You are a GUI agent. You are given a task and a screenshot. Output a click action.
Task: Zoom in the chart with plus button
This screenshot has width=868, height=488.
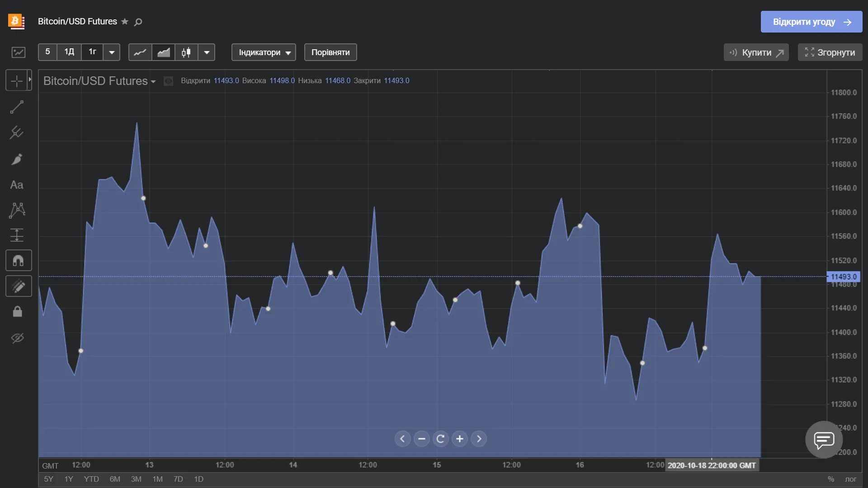[x=460, y=439]
